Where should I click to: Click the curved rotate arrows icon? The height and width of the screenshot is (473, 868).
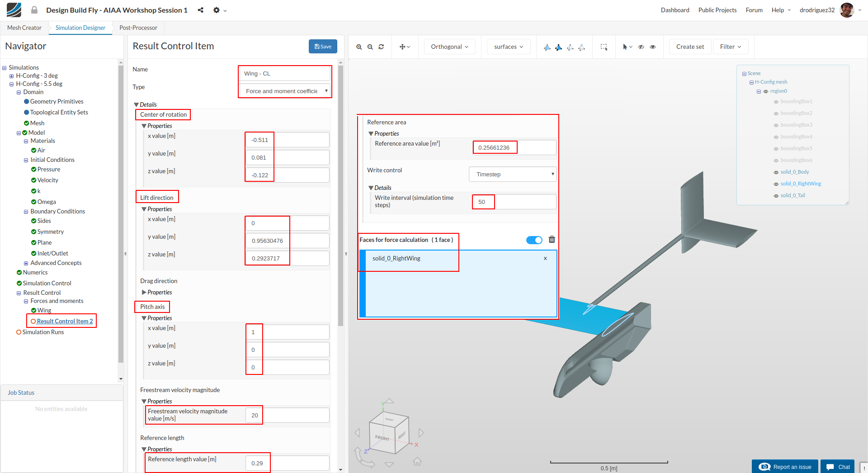[364, 458]
